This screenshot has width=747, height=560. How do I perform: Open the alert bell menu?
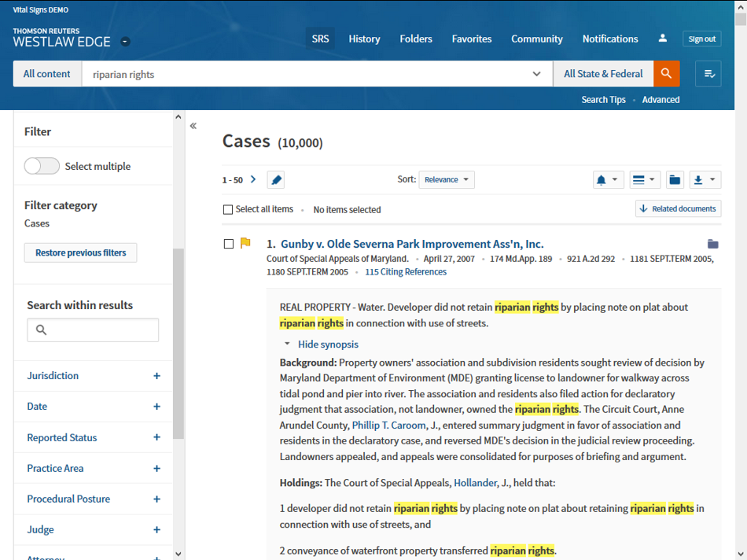tap(608, 180)
